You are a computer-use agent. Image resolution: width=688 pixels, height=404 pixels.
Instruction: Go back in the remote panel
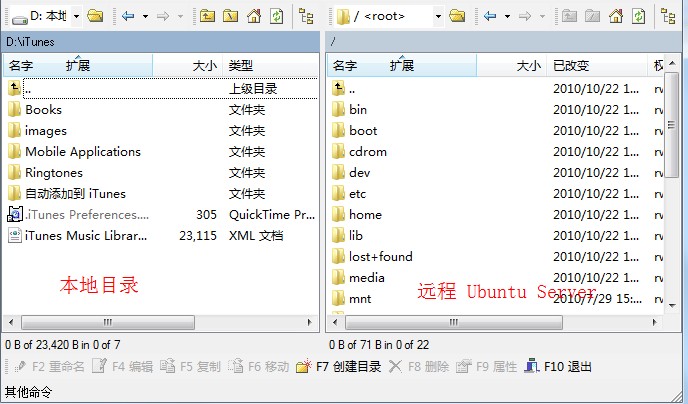pyautogui.click(x=490, y=17)
